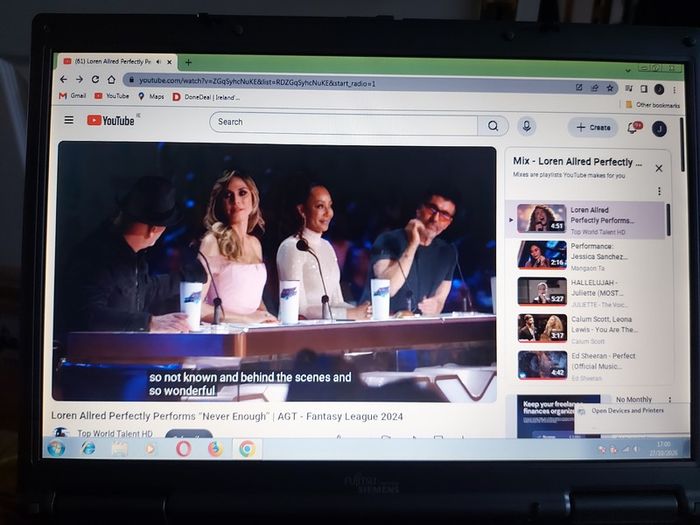700x525 pixels.
Task: Open the YouTube bookmark in bookmarks bar
Action: [112, 96]
